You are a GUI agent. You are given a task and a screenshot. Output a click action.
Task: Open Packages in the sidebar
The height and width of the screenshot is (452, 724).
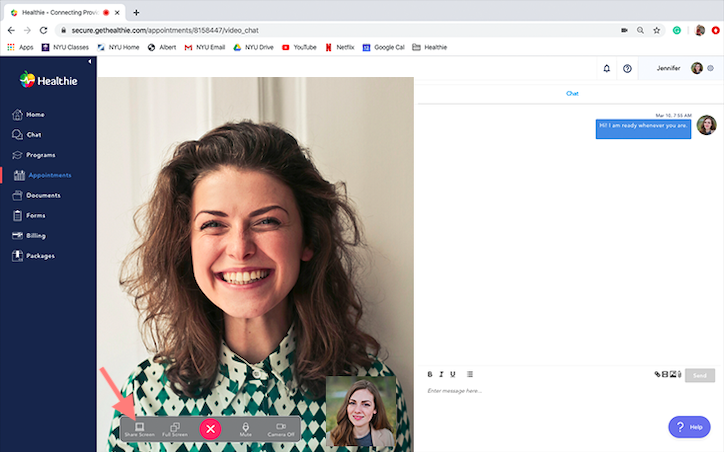tap(33, 256)
